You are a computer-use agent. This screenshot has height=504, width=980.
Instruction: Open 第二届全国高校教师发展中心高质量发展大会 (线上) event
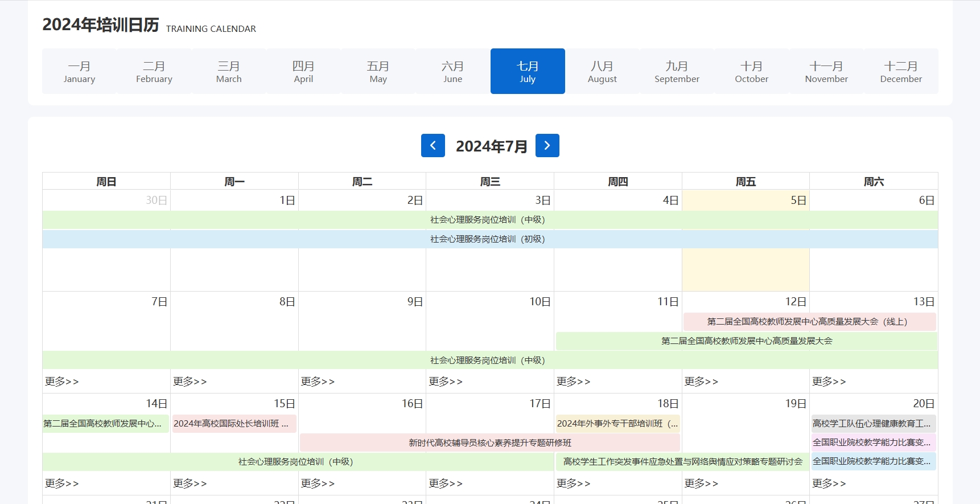(x=809, y=322)
